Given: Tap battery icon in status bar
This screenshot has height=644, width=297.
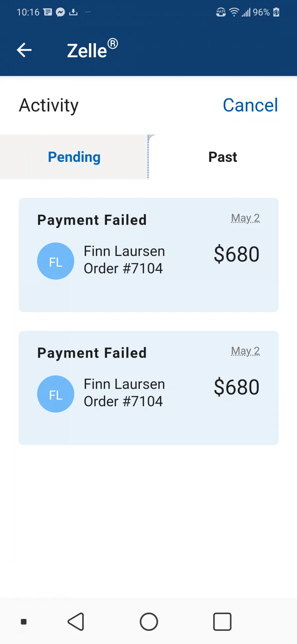Looking at the screenshot, I should coord(276,12).
